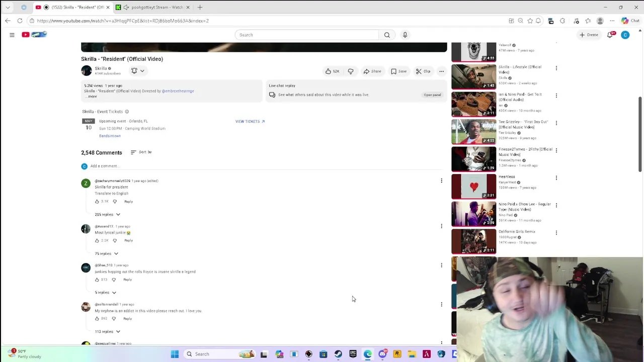Go back in the browser
The height and width of the screenshot is (362, 644).
[x=7, y=21]
